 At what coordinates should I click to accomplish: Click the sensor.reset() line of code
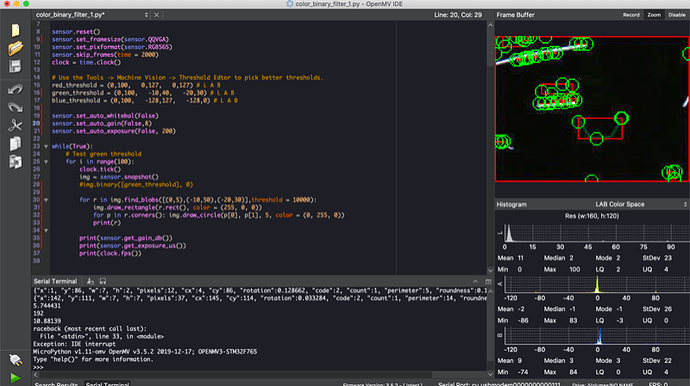[76, 32]
